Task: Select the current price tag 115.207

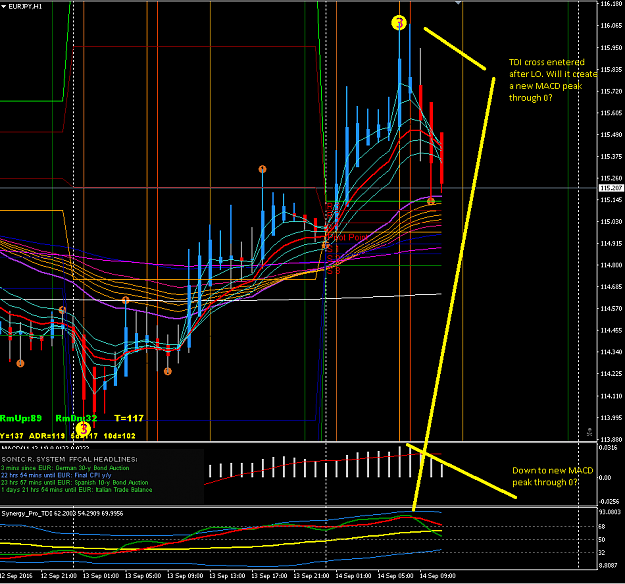Action: [611, 188]
